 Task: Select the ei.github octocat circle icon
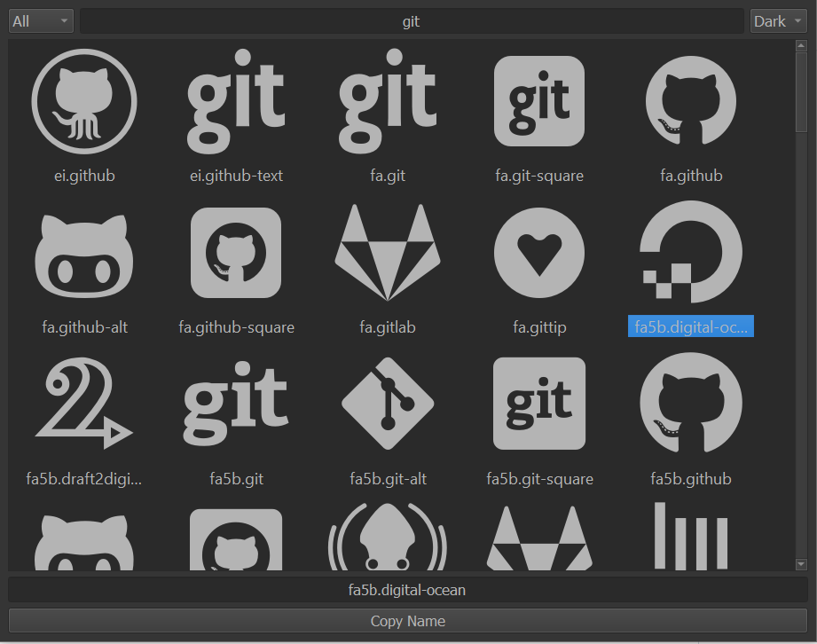point(84,102)
